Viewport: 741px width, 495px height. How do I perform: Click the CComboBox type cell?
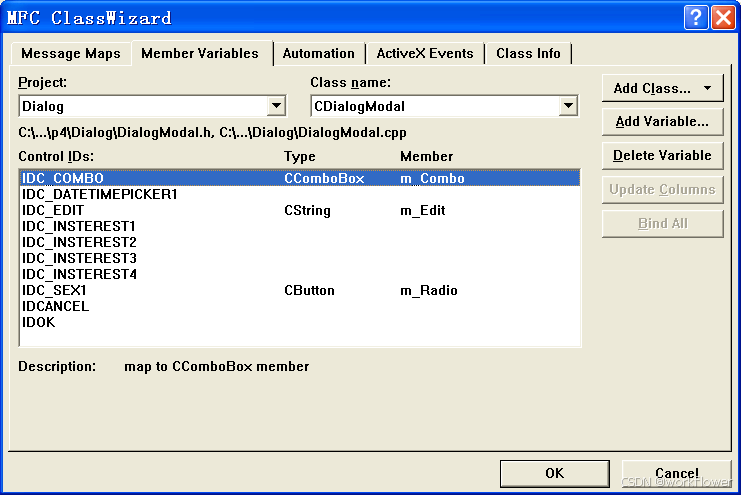click(x=324, y=178)
